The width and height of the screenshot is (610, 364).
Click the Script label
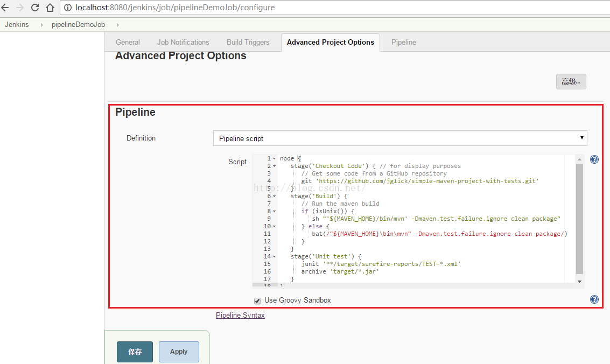click(237, 162)
